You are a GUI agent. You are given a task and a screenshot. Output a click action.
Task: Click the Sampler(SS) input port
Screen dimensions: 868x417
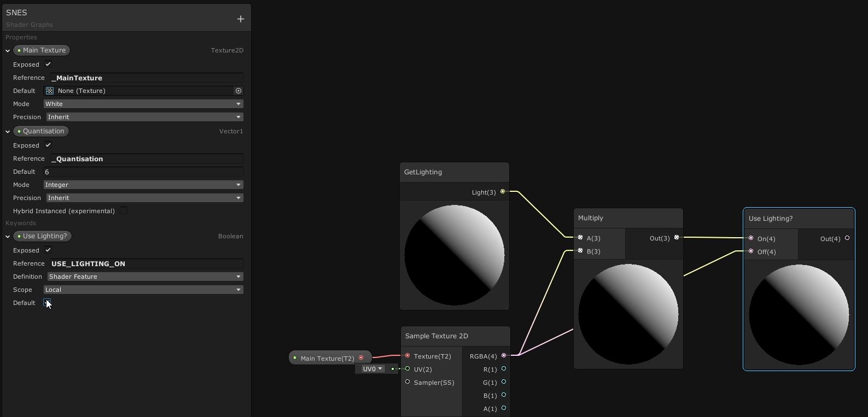coord(407,382)
